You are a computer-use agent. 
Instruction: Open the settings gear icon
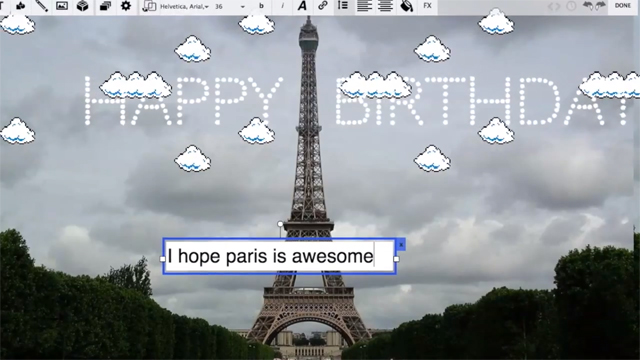126,6
